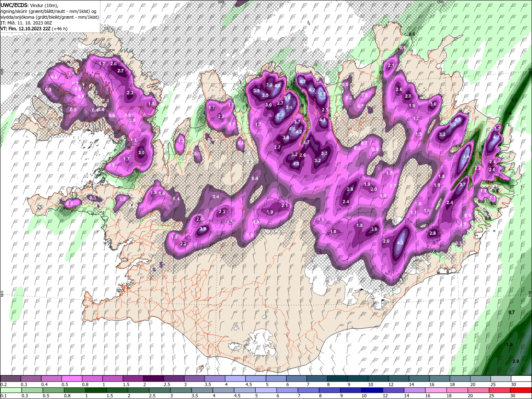Pick the white 30 swatch in the upper legend row
The image size is (532, 399).
522,379
